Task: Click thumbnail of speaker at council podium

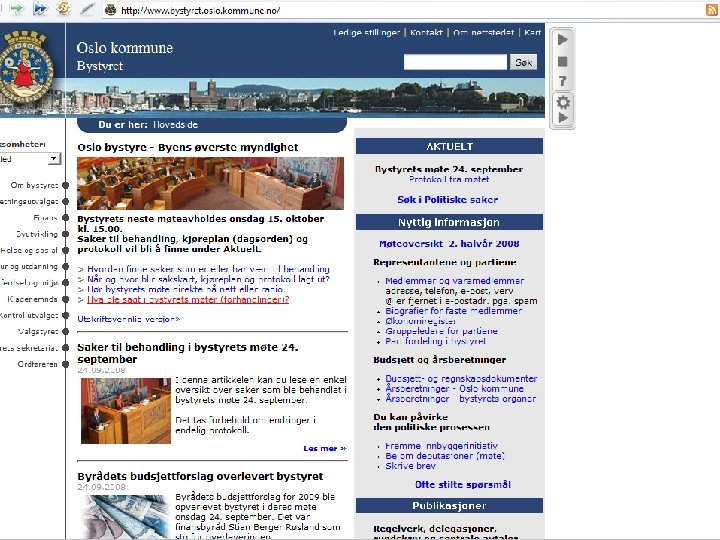Action: click(x=126, y=411)
